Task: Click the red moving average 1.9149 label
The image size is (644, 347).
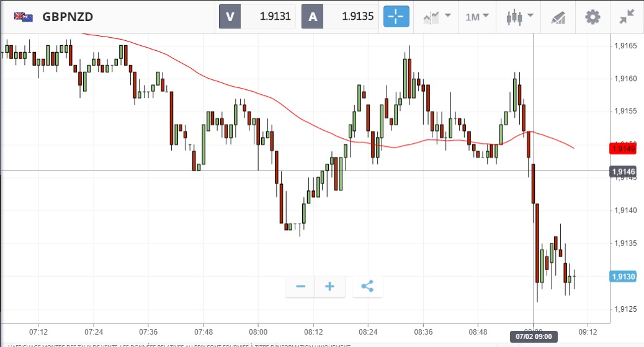Action: pyautogui.click(x=623, y=149)
